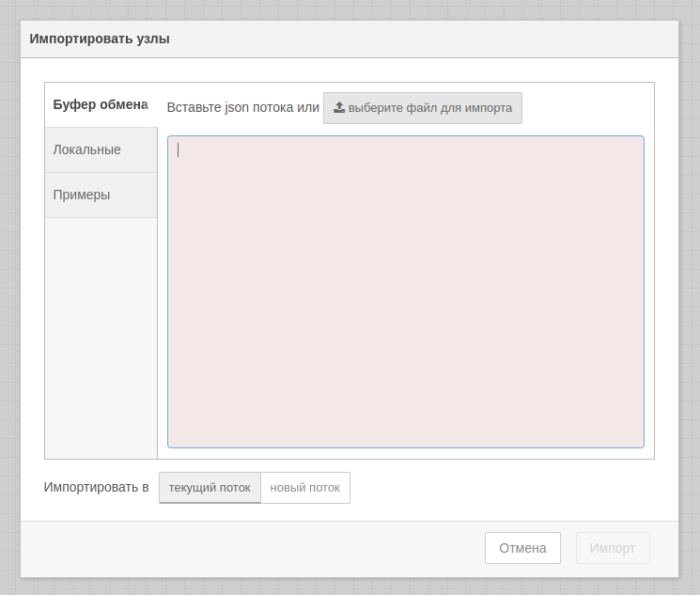Image resolution: width=700 pixels, height=595 pixels.
Task: Click the 'Импортировать в' label
Action: pyautogui.click(x=96, y=487)
